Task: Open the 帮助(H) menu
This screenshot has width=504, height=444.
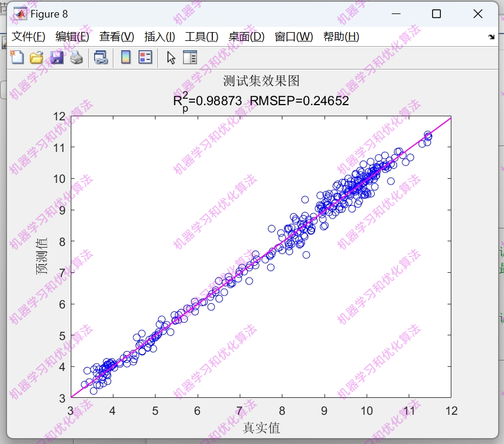Action: (341, 37)
